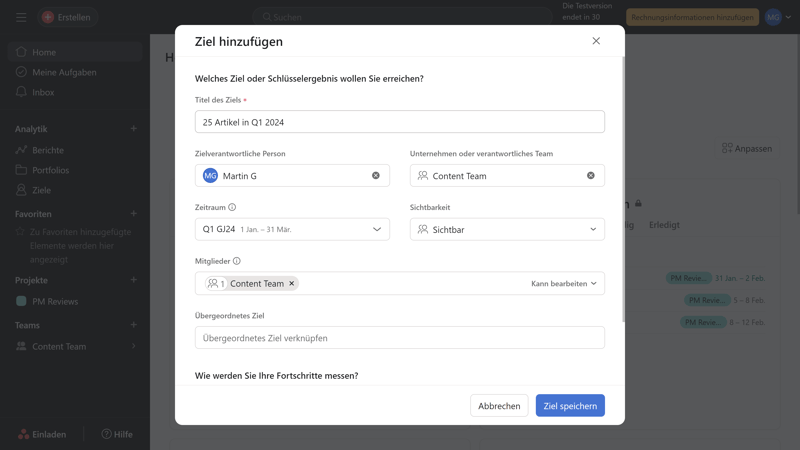Image resolution: width=800 pixels, height=450 pixels.
Task: Close the Ziel hinzufügen dialog
Action: tap(596, 41)
